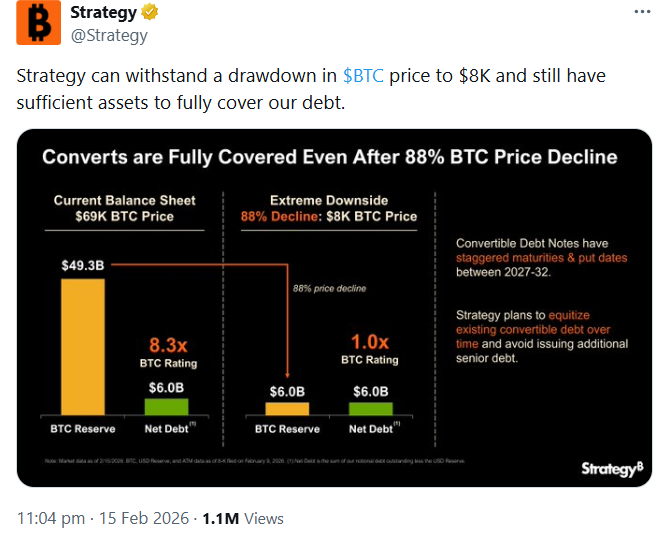Viewport: 667px width, 542px height.
Task: Click the Strategy logo in image corner
Action: [609, 468]
